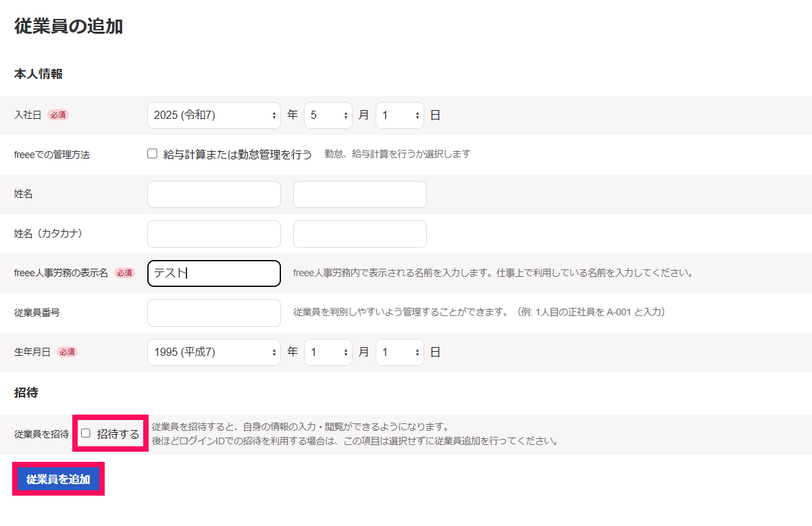Viewport: 812px width, 526px height.
Task: Open the 入社日 month dropdown
Action: (x=328, y=115)
